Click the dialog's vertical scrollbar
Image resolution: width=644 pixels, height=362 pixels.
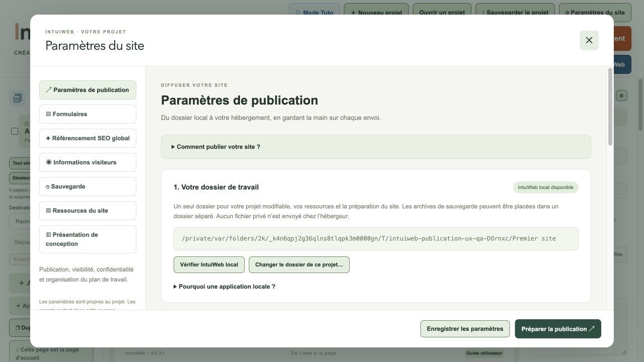[610, 107]
